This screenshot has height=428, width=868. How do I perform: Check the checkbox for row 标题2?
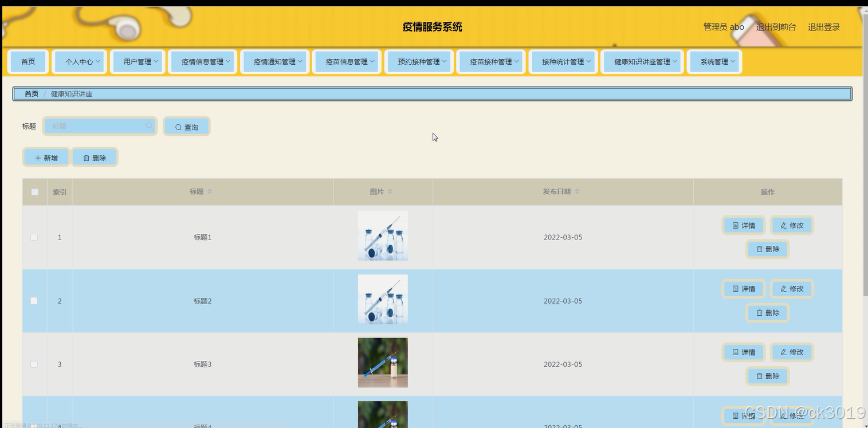point(34,301)
